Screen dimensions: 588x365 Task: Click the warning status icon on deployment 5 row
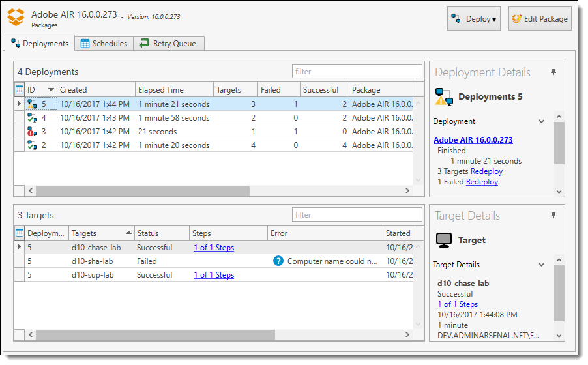click(32, 104)
